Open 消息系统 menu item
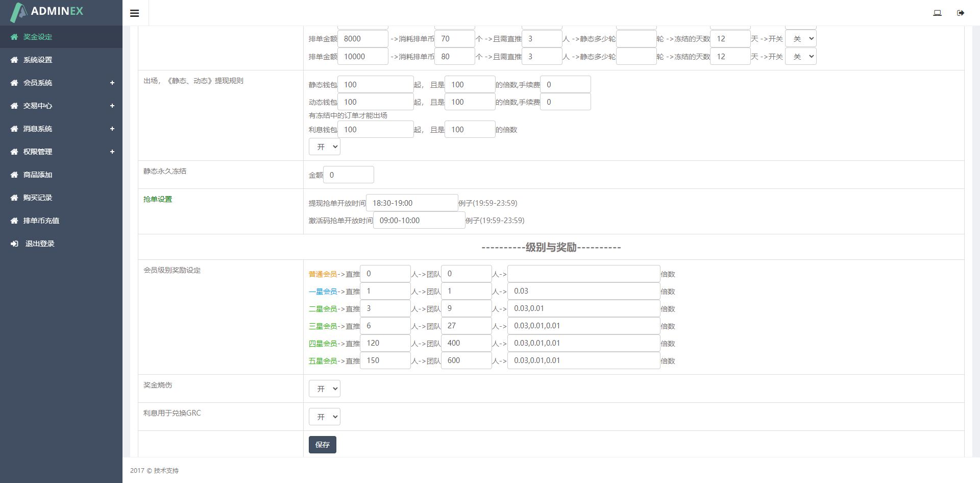This screenshot has height=483, width=980. (x=61, y=129)
